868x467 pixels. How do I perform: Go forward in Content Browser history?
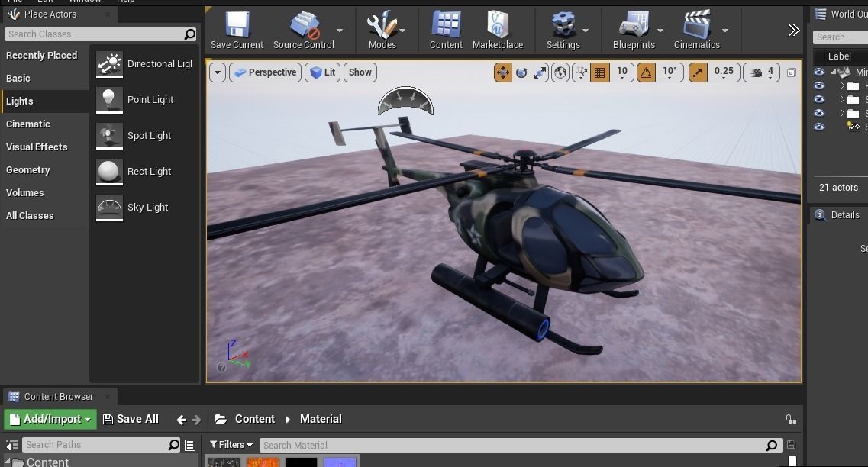click(196, 420)
